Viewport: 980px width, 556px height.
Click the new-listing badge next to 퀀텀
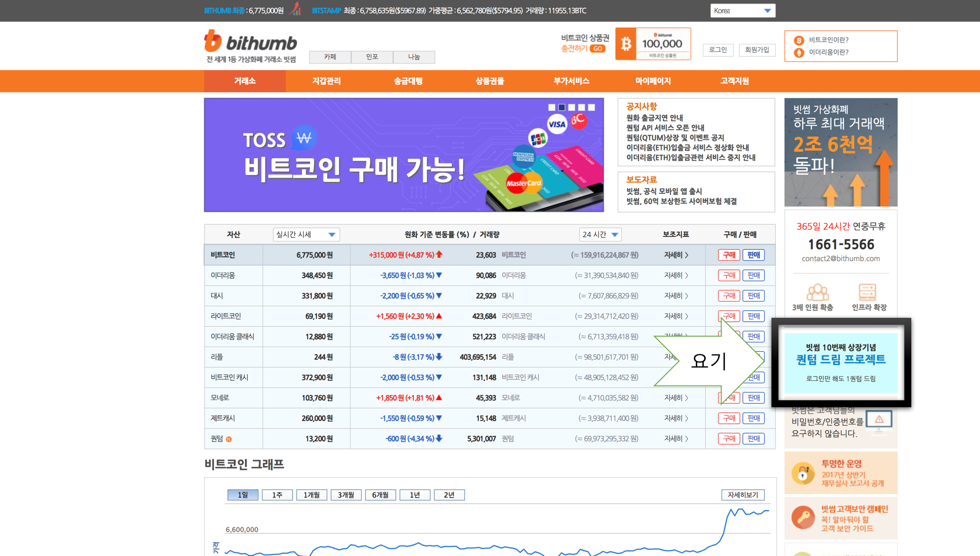[229, 439]
